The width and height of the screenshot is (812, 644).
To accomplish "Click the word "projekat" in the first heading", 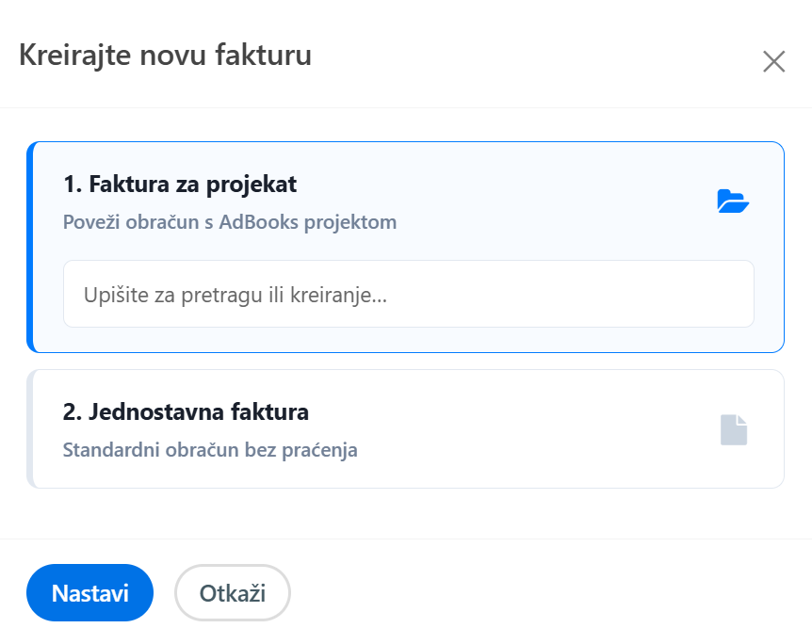I will (x=259, y=185).
